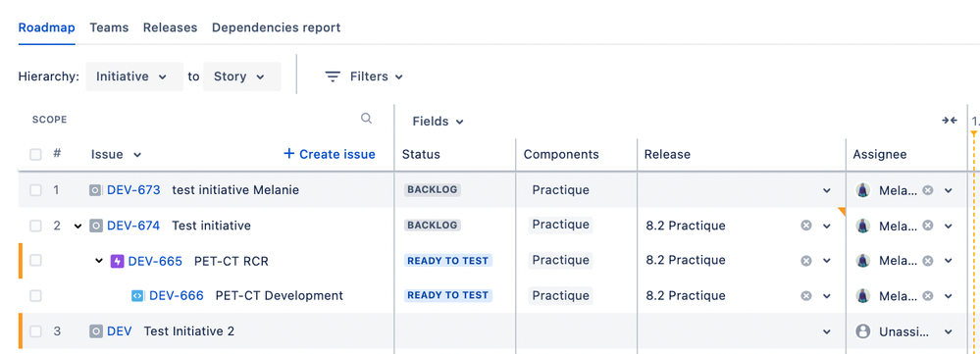This screenshot has height=354, width=980.
Task: Click the filter lines icon next to Filters
Action: [333, 76]
